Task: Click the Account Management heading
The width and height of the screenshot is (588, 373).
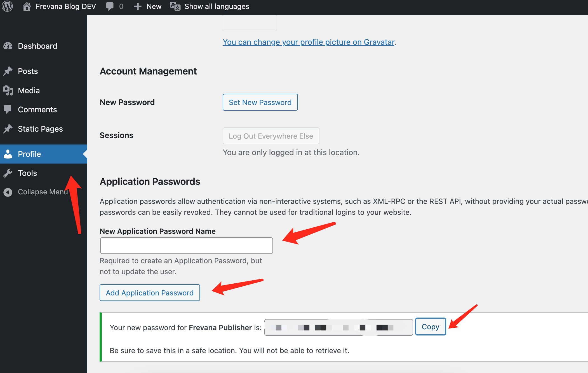Action: [x=148, y=71]
